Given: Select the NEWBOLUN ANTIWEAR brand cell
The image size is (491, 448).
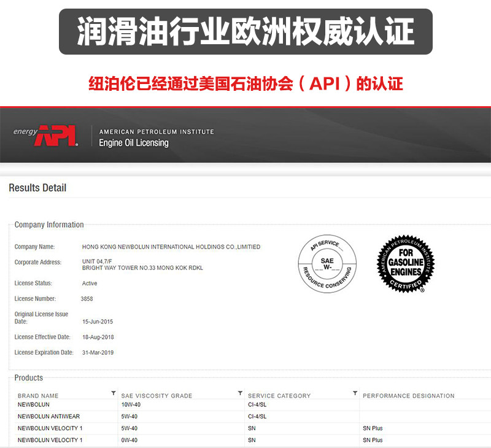Looking at the screenshot, I should (x=48, y=417).
